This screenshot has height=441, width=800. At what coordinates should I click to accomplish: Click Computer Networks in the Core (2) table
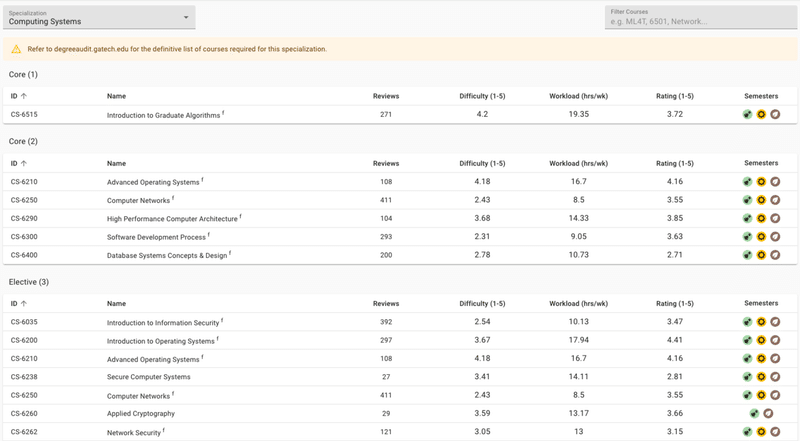coord(138,201)
